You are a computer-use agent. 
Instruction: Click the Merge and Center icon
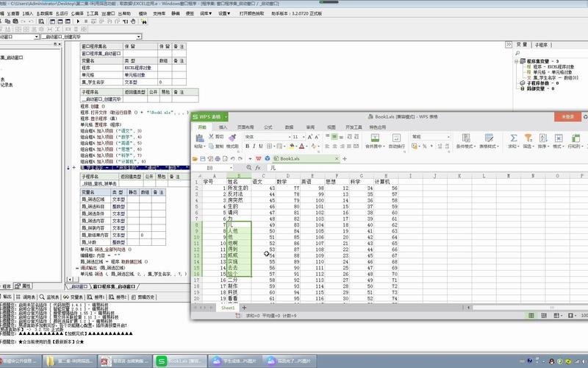pyautogui.click(x=375, y=138)
